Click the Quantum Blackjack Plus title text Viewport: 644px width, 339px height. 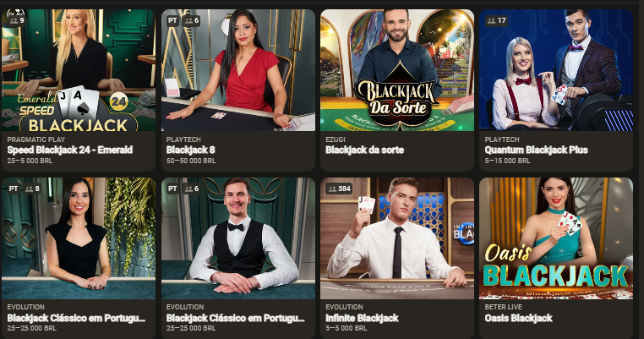coord(537,150)
